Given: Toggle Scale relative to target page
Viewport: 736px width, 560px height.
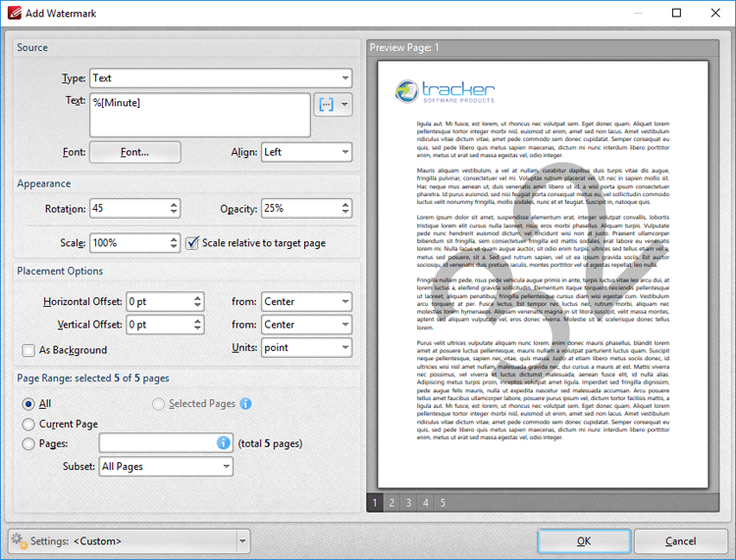Looking at the screenshot, I should coord(192,243).
